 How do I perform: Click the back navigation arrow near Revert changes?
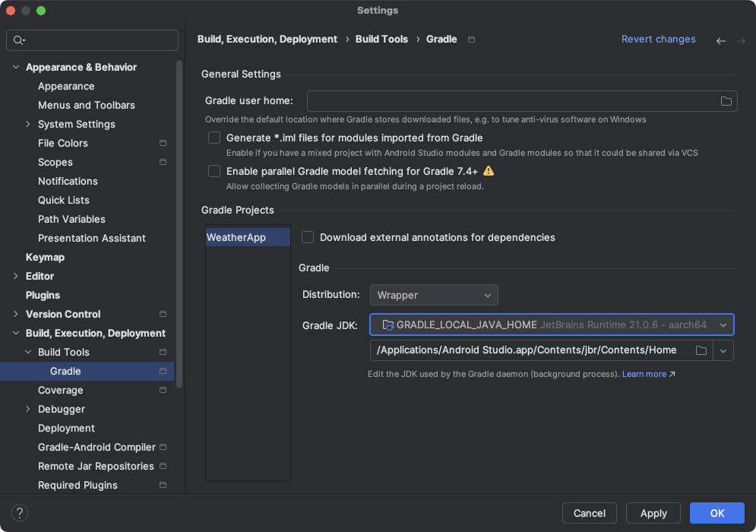pyautogui.click(x=720, y=40)
